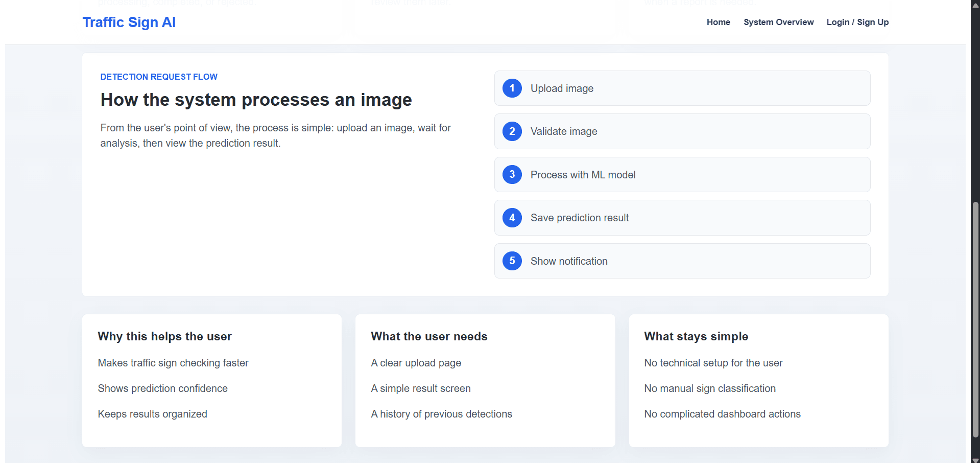Viewport: 980px width, 463px height.
Task: Open Login / Sign Up page
Action: point(858,22)
